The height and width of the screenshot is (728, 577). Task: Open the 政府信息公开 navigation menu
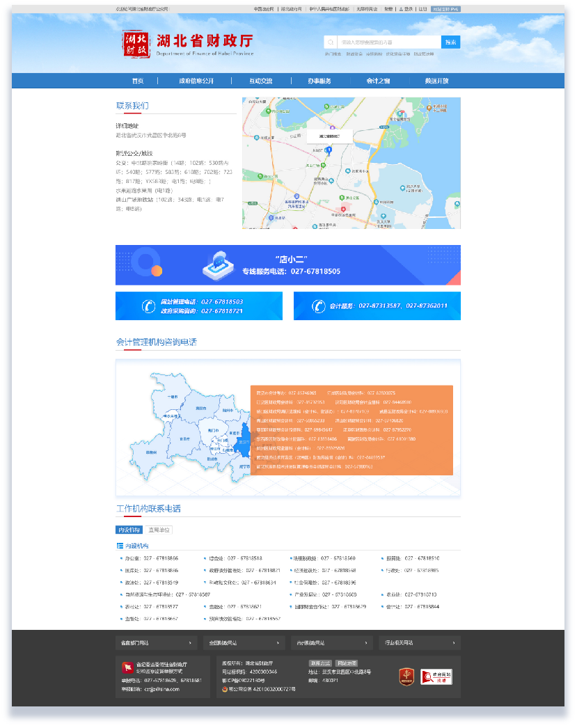[196, 81]
